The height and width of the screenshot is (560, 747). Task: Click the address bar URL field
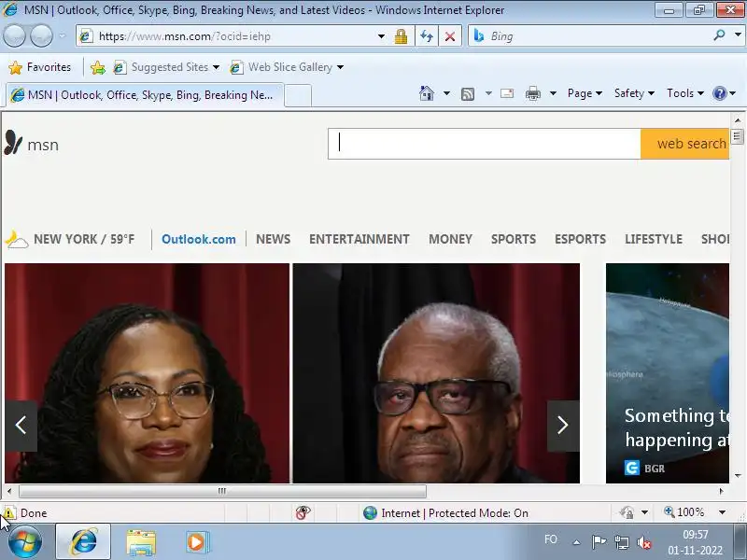(x=227, y=36)
